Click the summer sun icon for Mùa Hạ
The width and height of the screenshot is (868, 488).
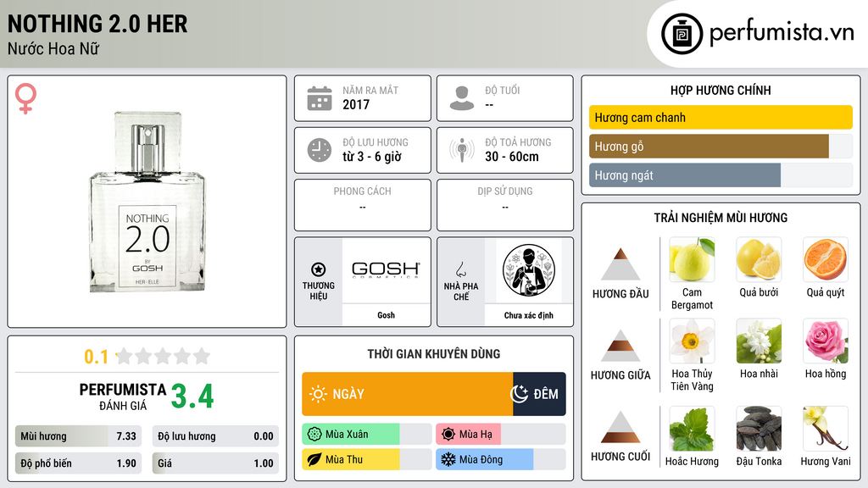(448, 435)
